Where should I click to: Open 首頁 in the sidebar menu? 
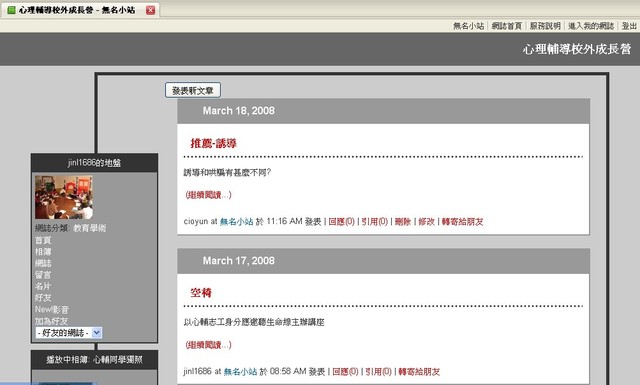43,240
